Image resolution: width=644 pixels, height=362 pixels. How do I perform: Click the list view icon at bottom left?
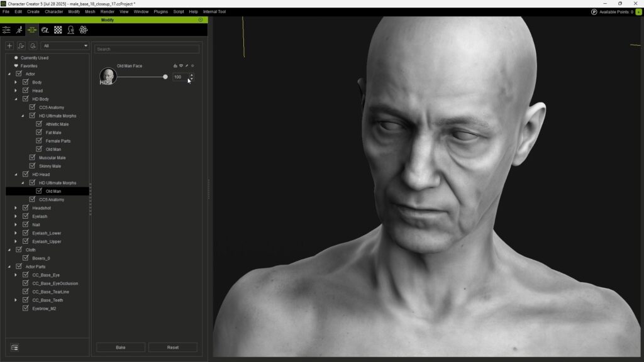tap(14, 347)
